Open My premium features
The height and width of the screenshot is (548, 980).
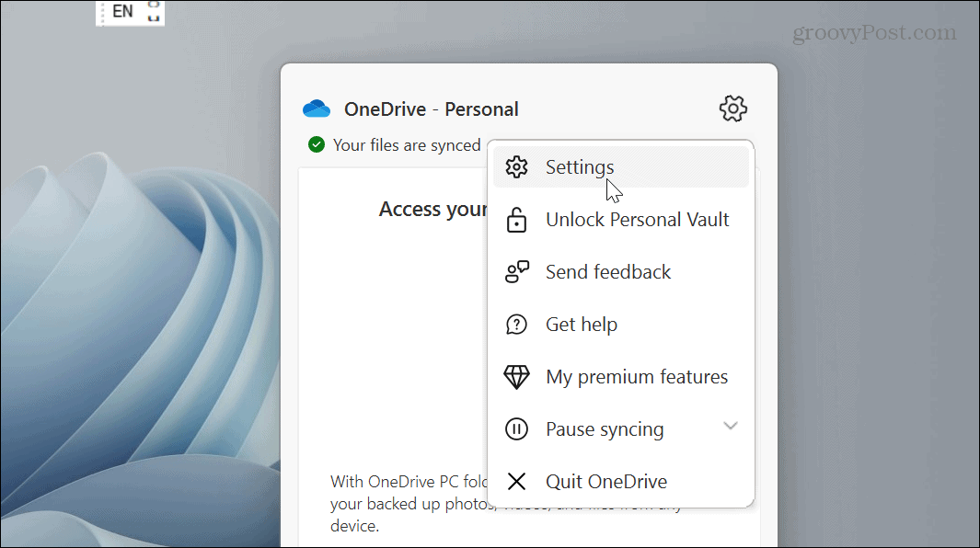621,377
